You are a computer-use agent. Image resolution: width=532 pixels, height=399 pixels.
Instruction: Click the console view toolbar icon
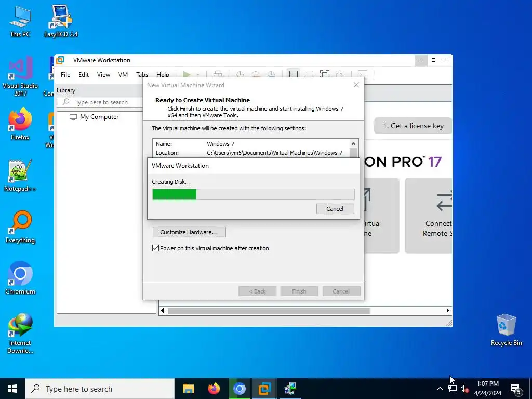click(x=362, y=74)
